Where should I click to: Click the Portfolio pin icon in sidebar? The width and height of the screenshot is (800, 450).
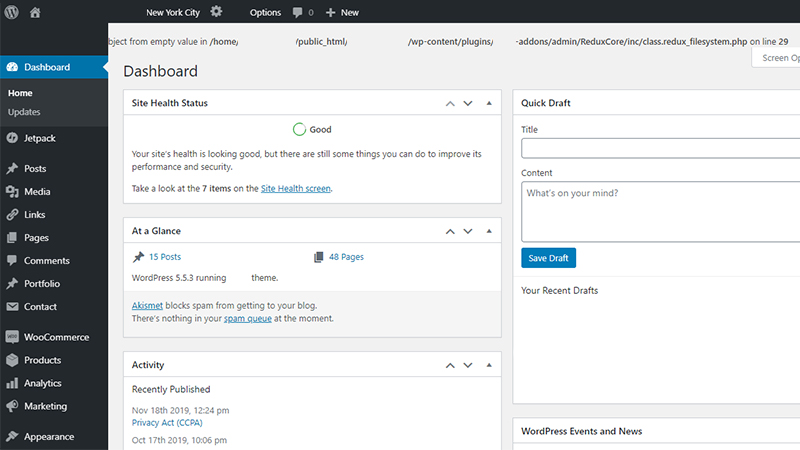[x=12, y=283]
